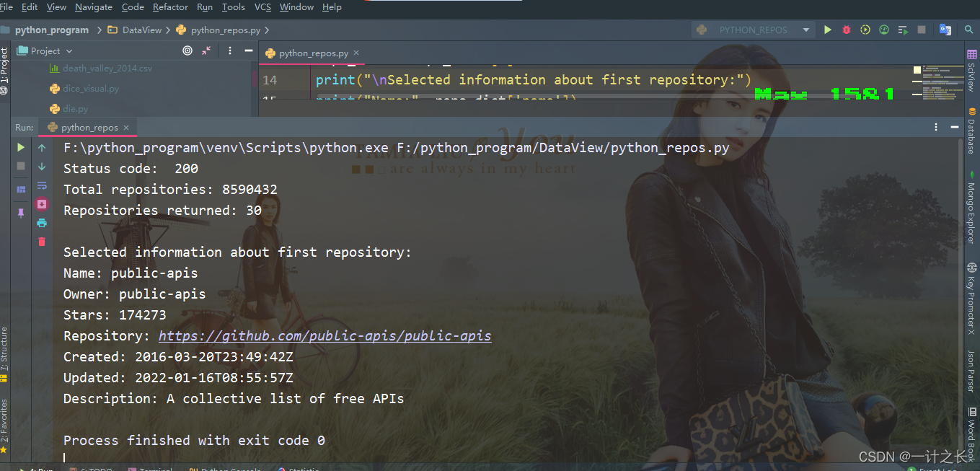Open the Mongo Explorer side tool window
This screenshot has height=471, width=980.
pos(971,207)
